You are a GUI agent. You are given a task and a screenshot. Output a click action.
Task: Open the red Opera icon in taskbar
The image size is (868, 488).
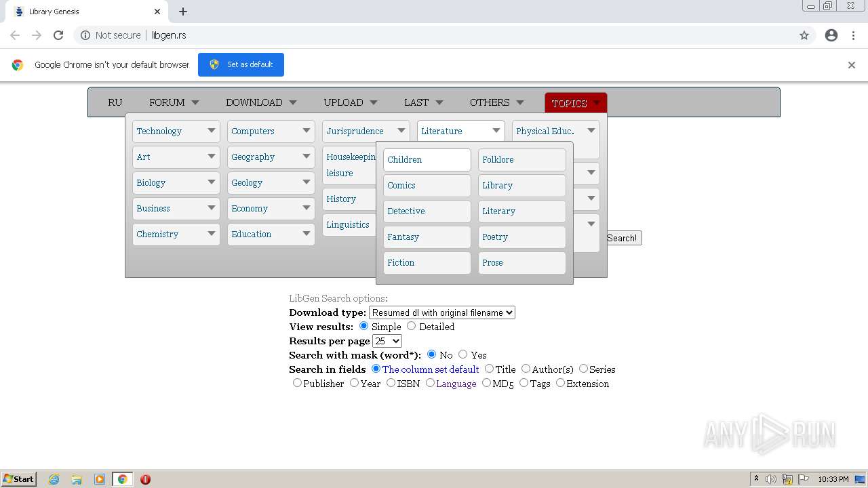(145, 479)
